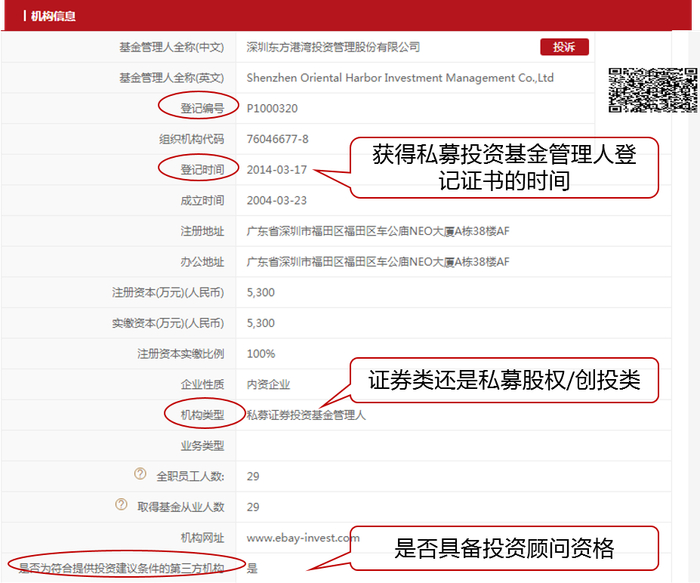Screen dimensions: 700x583
Task: Select the 机构信息 section header
Action: click(53, 17)
